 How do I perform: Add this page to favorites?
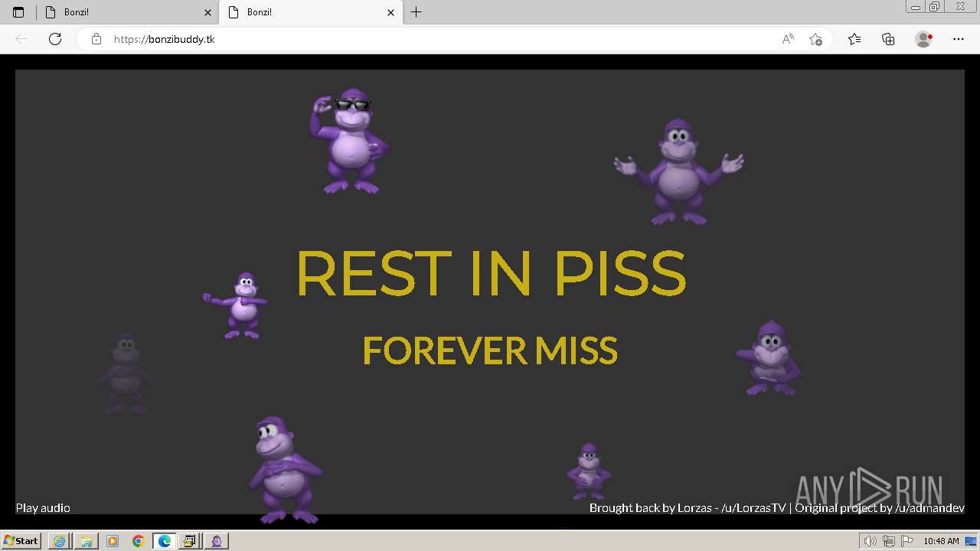click(x=816, y=39)
